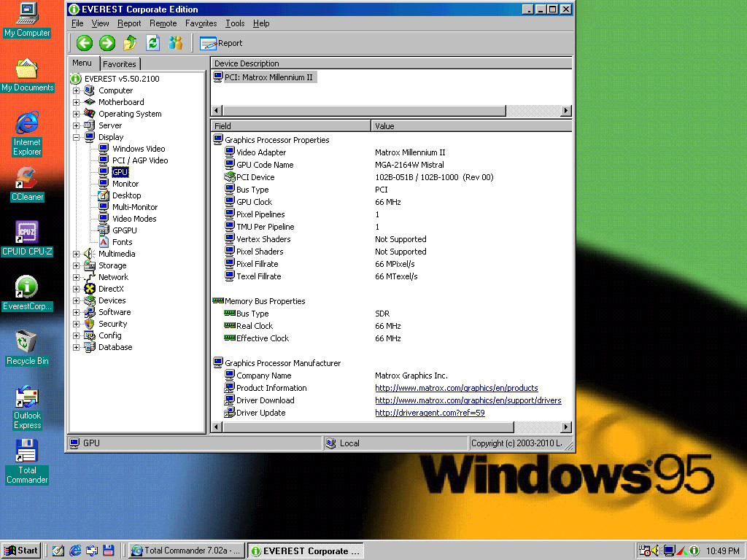Expand the Motherboard tree node
747x560 pixels.
(76, 102)
